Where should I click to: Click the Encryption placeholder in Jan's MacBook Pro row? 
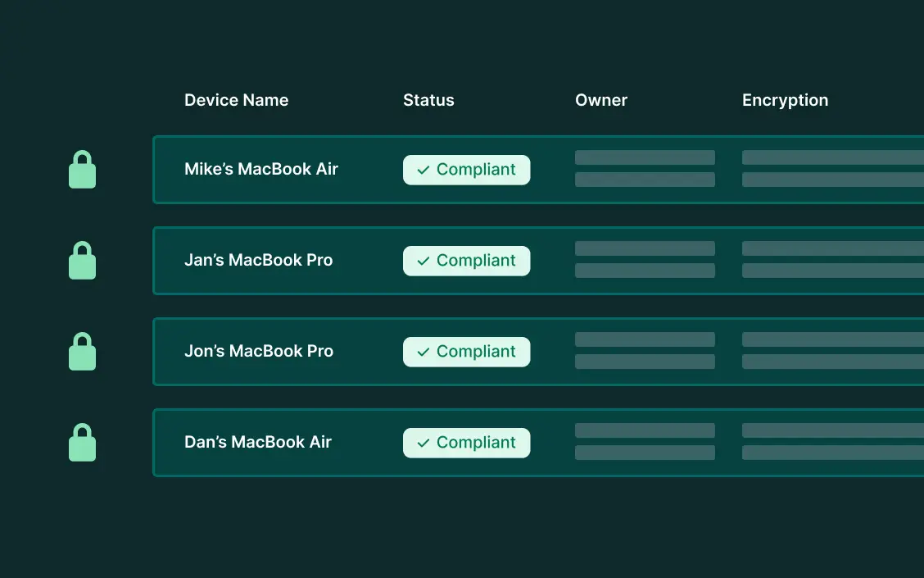click(x=832, y=260)
